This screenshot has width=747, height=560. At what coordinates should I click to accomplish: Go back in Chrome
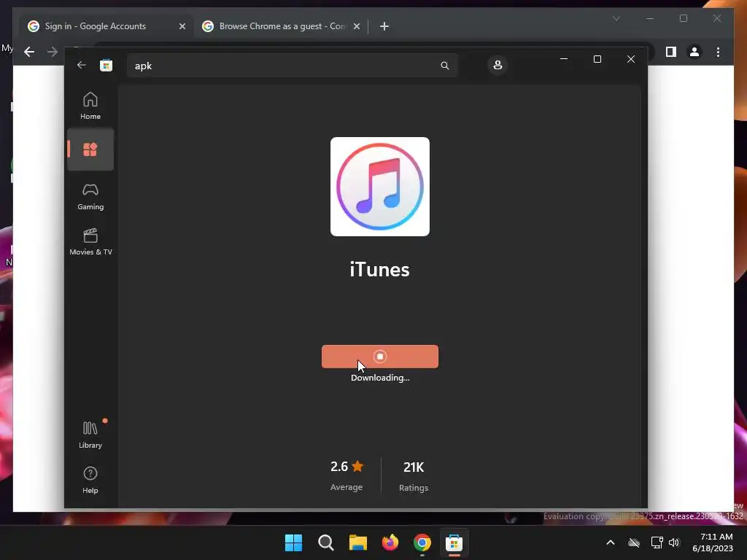coord(29,52)
